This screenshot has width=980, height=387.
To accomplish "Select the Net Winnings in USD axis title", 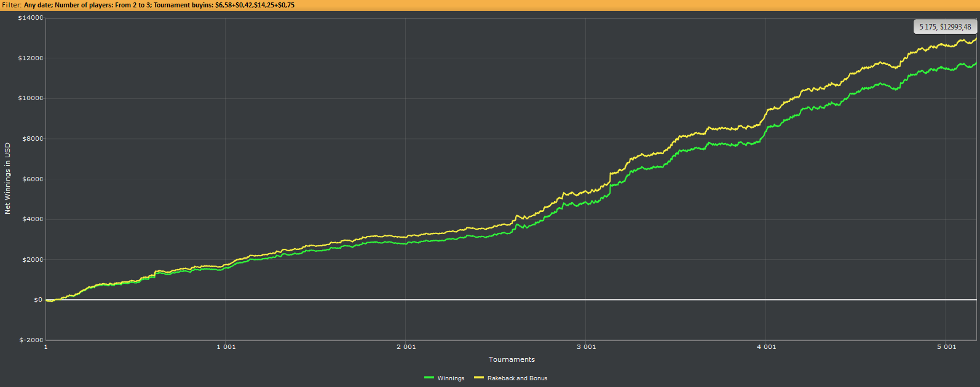I will [x=8, y=179].
